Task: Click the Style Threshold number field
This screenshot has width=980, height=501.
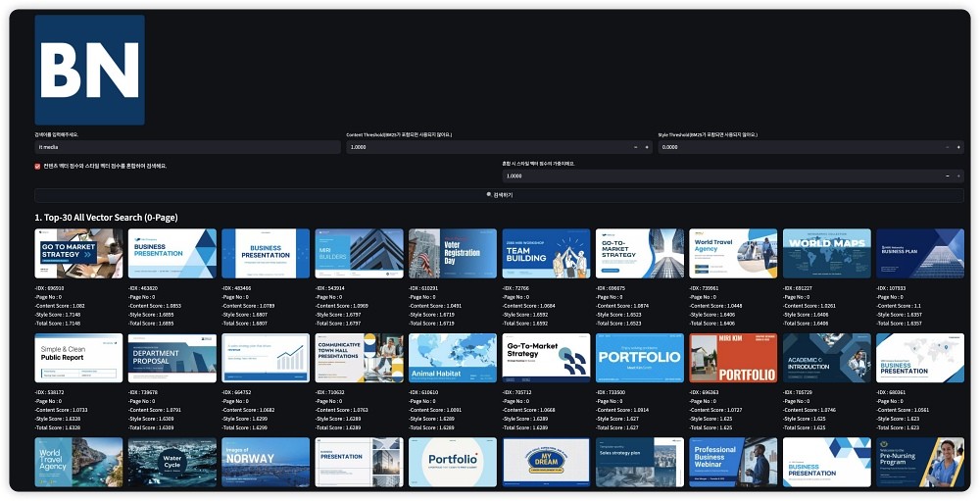Action: (x=799, y=147)
